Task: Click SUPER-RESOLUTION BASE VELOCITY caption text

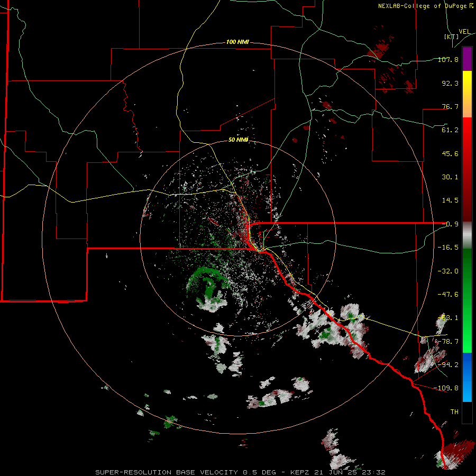Action: [167, 472]
